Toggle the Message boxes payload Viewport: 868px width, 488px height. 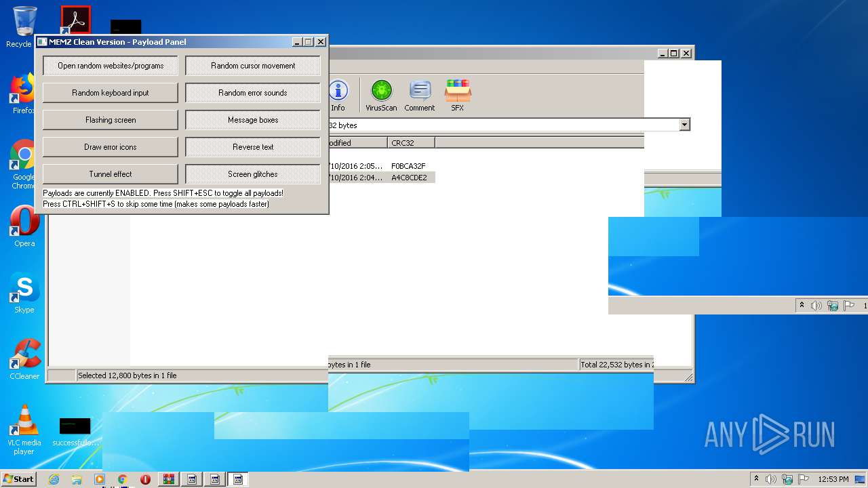[253, 120]
